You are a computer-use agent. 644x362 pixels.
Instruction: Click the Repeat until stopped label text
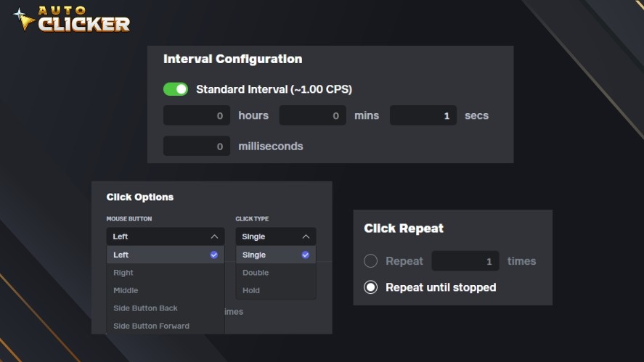441,287
